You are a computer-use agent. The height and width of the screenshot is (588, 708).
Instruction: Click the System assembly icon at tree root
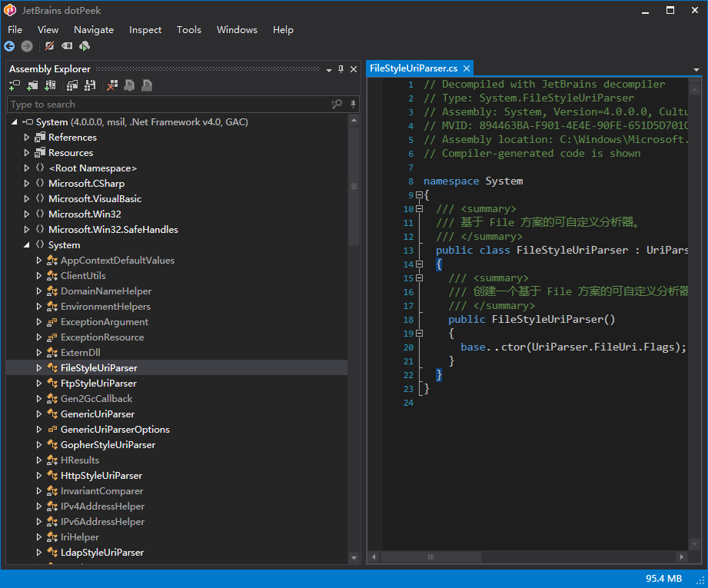(28, 122)
